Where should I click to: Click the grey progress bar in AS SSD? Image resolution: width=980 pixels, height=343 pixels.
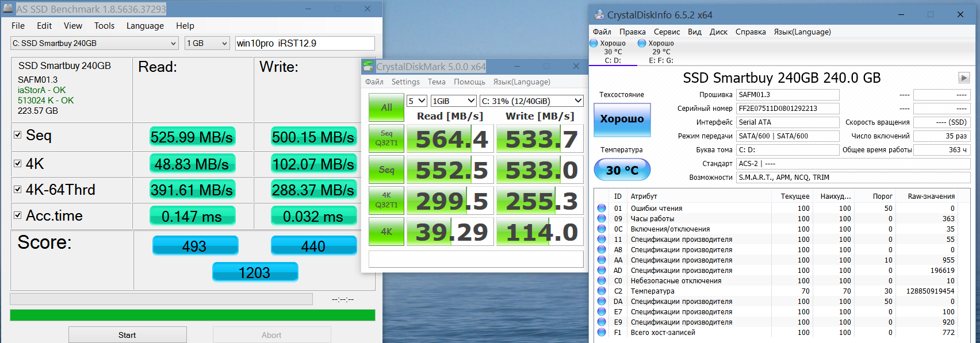[162, 299]
